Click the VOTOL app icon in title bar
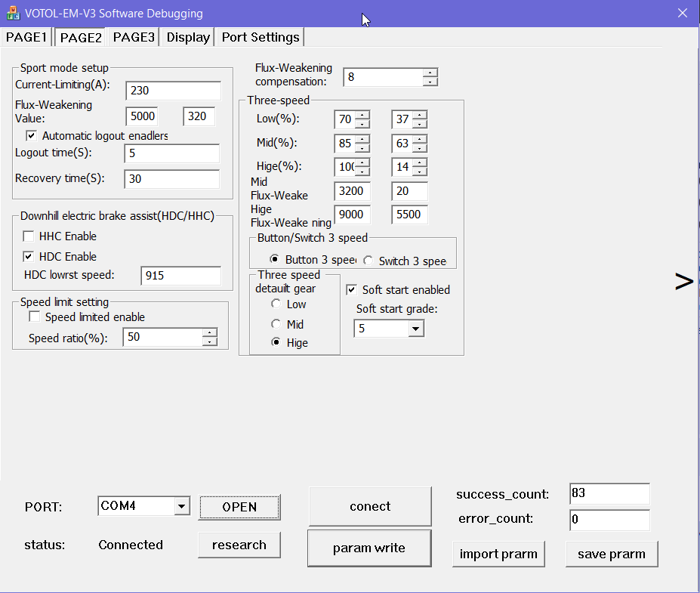700x593 pixels. (x=13, y=14)
